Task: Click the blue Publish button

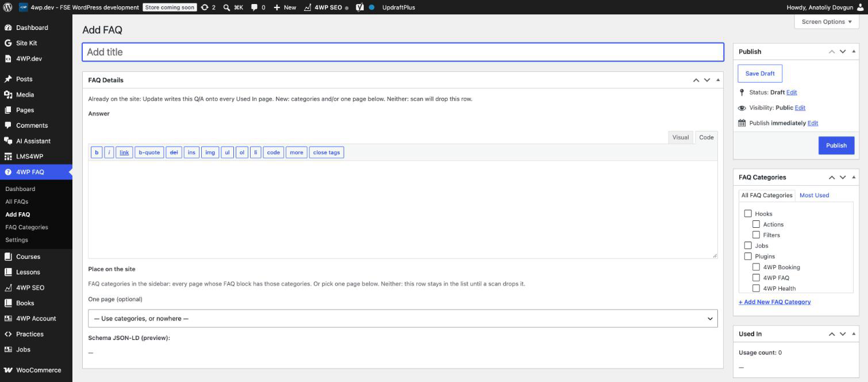Action: click(x=836, y=146)
